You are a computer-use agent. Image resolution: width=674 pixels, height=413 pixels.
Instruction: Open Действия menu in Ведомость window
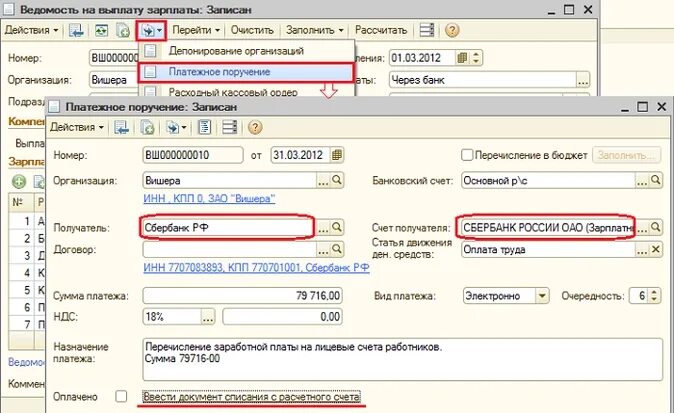coord(31,30)
